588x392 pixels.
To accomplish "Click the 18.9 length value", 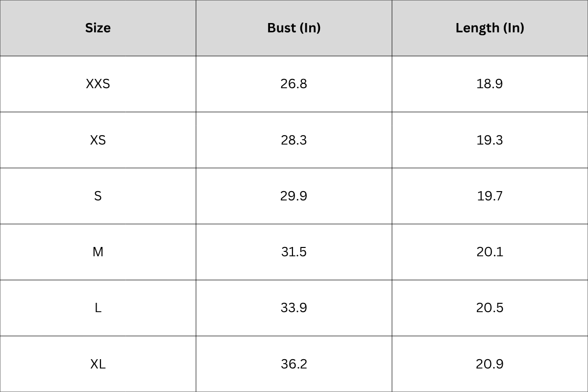I will 490,84.
